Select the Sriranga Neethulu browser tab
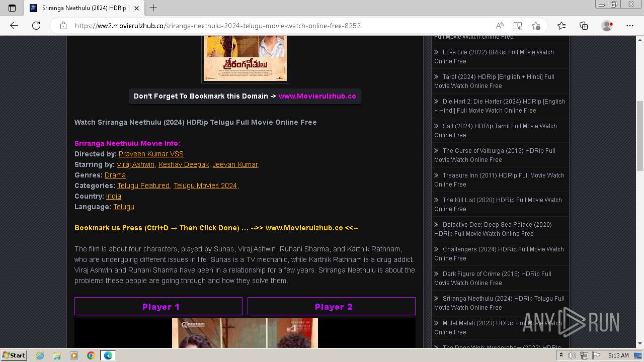Viewport: 644px width, 362px height. click(x=85, y=8)
